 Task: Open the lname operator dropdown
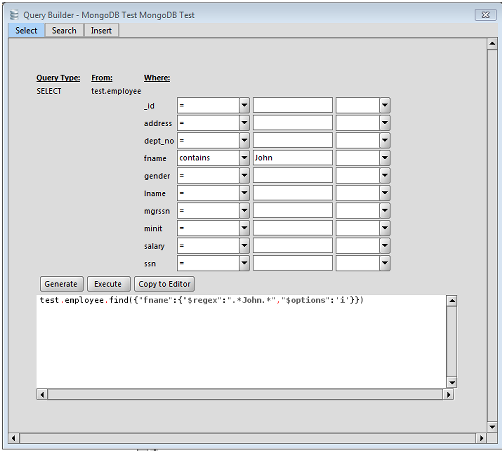pos(213,193)
